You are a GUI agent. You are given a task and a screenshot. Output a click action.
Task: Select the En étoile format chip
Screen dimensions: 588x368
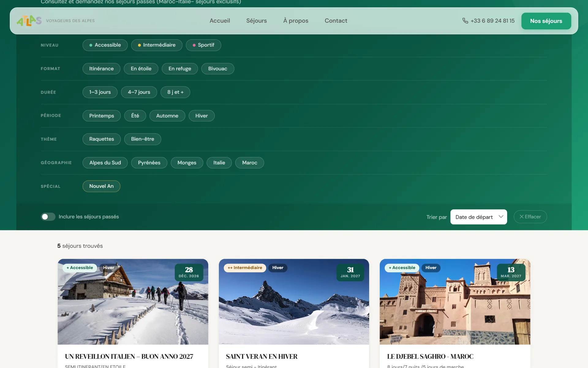(x=141, y=69)
